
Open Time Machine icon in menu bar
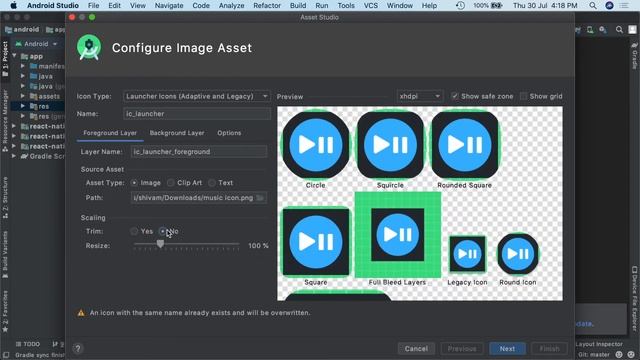click(460, 6)
